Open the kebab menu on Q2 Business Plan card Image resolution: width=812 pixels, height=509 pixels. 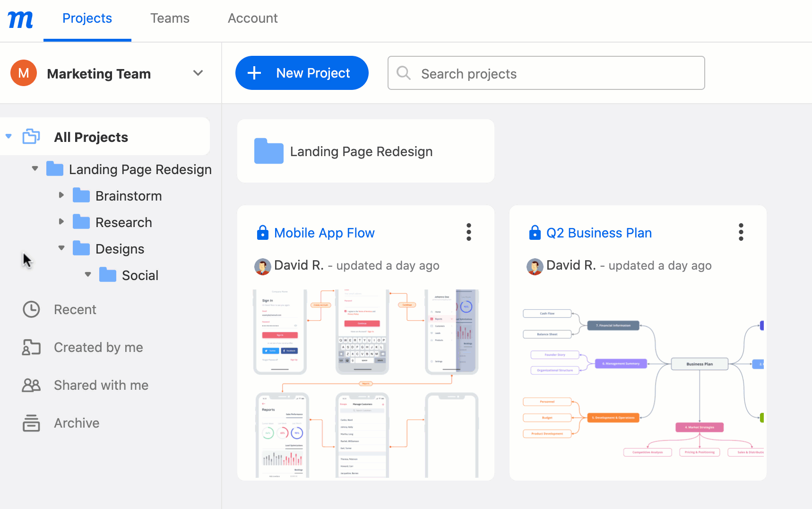741,232
